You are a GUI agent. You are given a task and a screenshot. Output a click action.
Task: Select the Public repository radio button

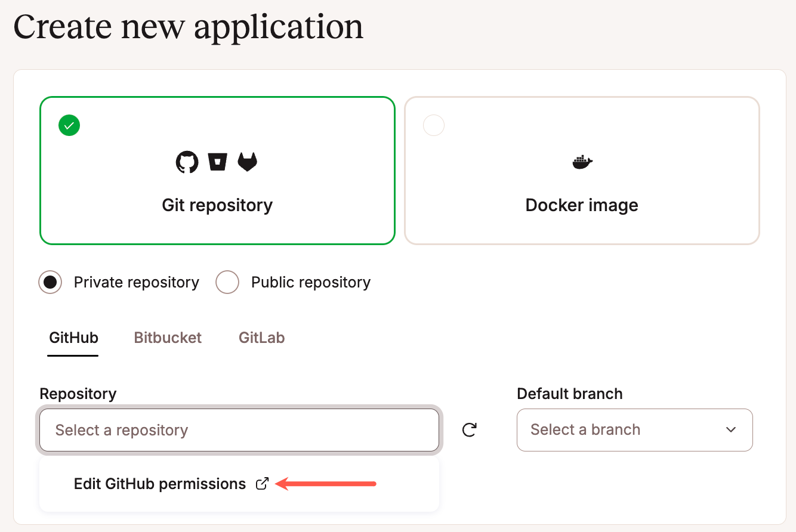[x=227, y=282]
